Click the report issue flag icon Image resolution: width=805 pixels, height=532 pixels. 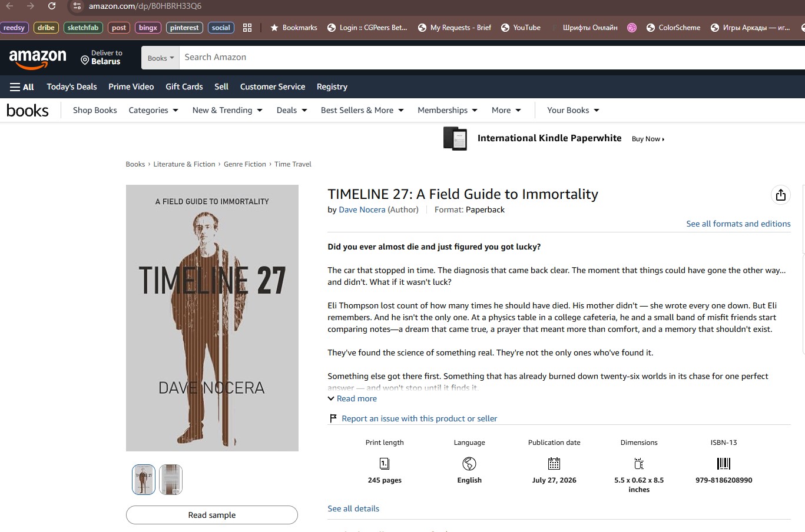[x=333, y=418]
